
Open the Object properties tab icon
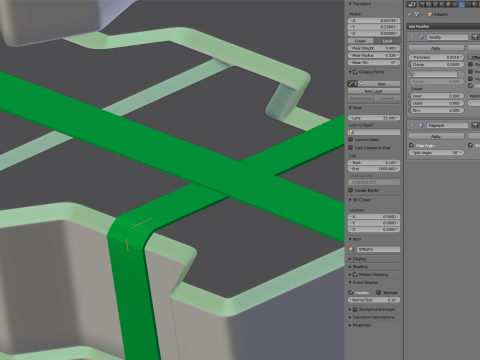click(449, 4)
